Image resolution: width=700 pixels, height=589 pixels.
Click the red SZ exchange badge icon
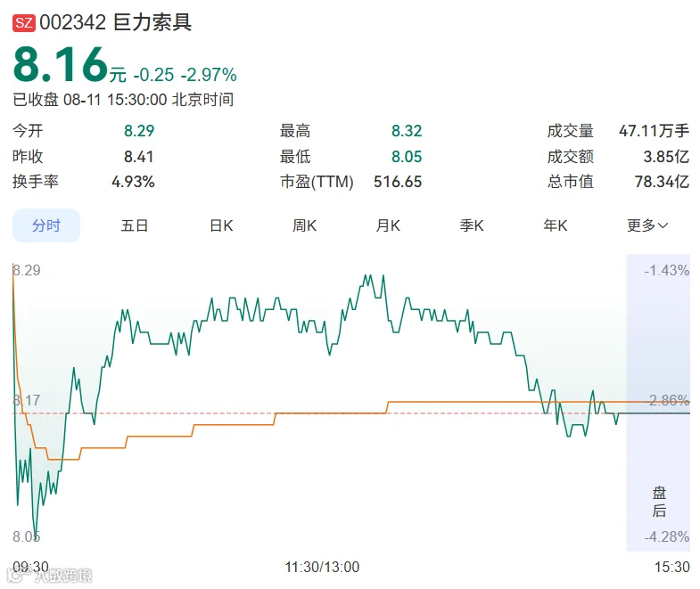click(x=24, y=22)
